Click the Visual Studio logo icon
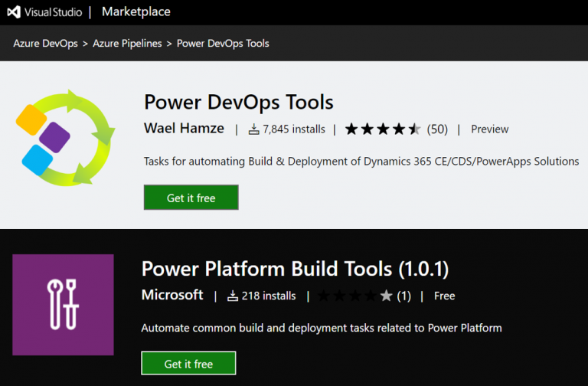Screen dimensions: 588x386 pos(14,12)
